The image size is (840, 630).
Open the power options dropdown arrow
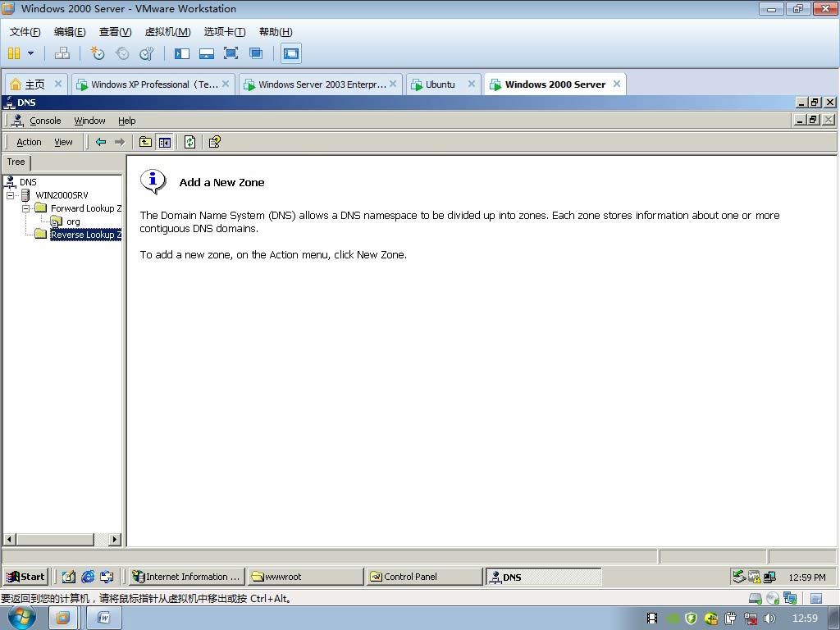(30, 53)
